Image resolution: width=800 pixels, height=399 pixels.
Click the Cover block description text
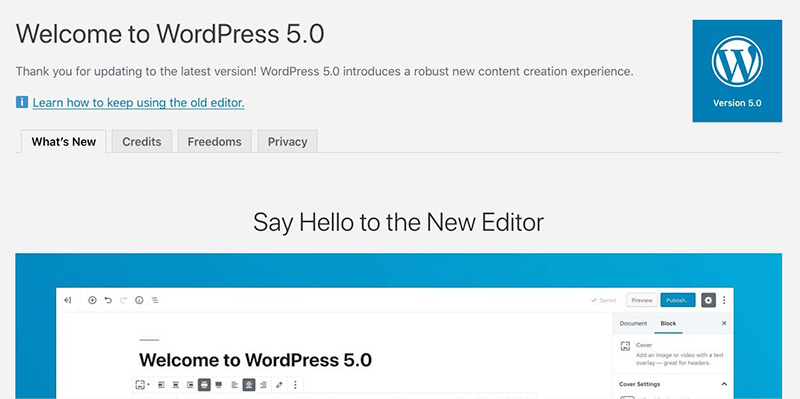680,359
